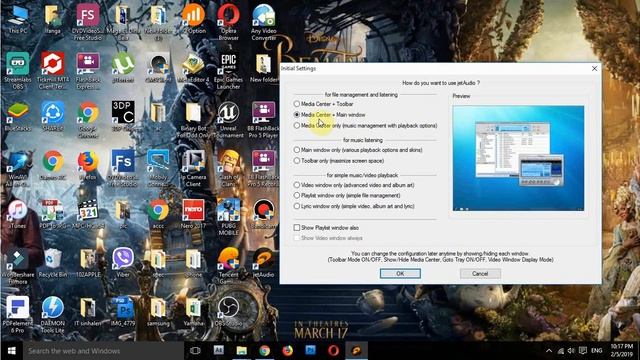640x360 pixels.
Task: Click Cancel in Initial Settings dialog
Action: (x=480, y=273)
